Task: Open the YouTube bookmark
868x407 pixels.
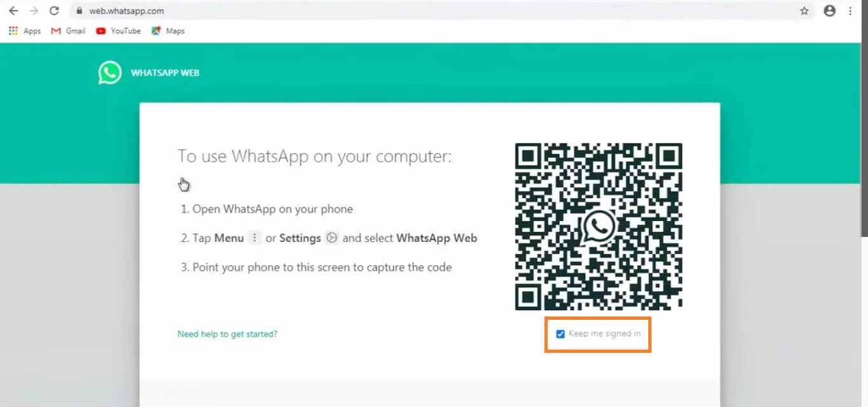Action: coord(118,31)
